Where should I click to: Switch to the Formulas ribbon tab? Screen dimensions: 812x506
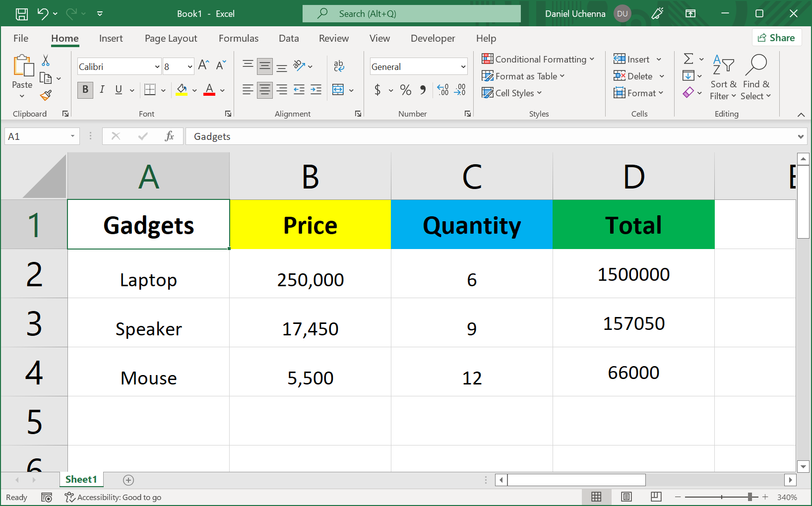coord(239,38)
